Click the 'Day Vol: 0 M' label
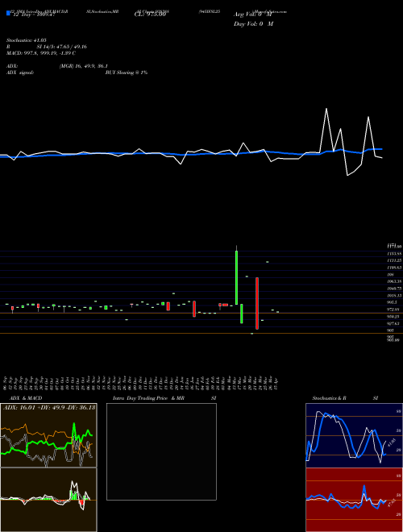This screenshot has height=532, width=403. click(253, 24)
